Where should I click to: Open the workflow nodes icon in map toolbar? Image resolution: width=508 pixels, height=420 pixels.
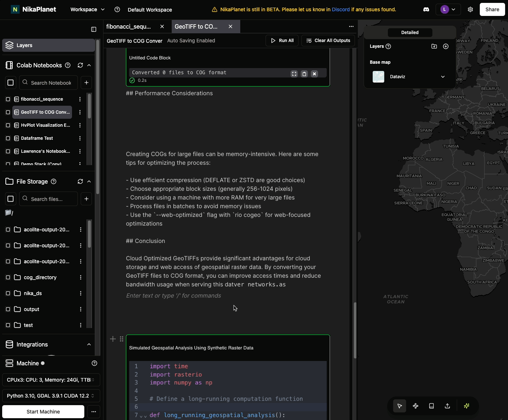click(415, 406)
